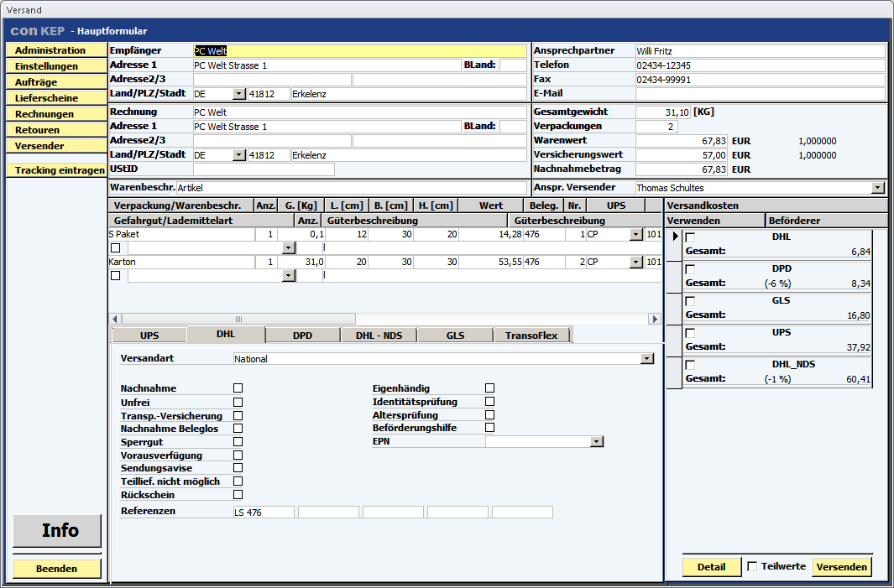Click the Detail button
The image size is (894, 588).
tap(712, 566)
